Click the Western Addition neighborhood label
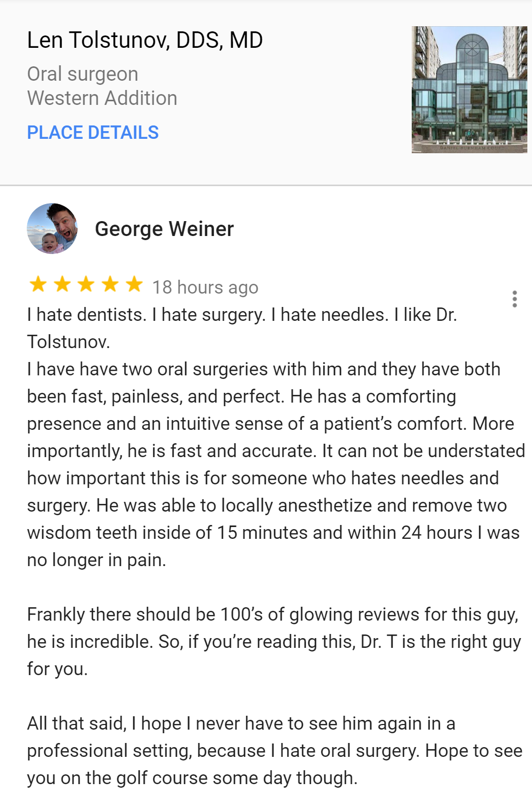Image resolution: width=532 pixels, height=798 pixels. (x=102, y=98)
